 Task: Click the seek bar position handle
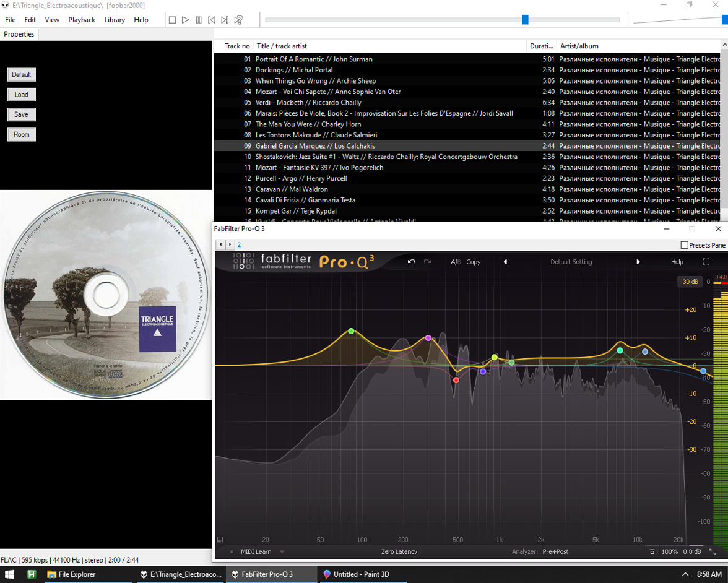(x=525, y=20)
